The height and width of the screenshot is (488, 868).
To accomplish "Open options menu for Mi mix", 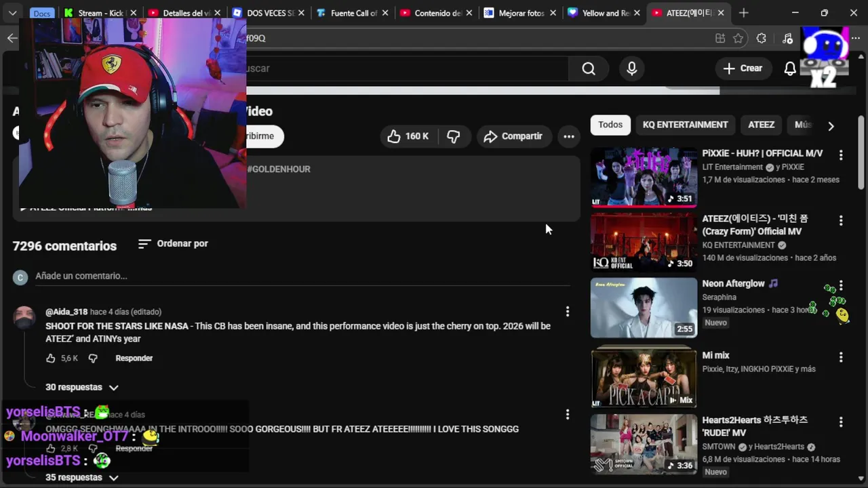I will (x=841, y=357).
